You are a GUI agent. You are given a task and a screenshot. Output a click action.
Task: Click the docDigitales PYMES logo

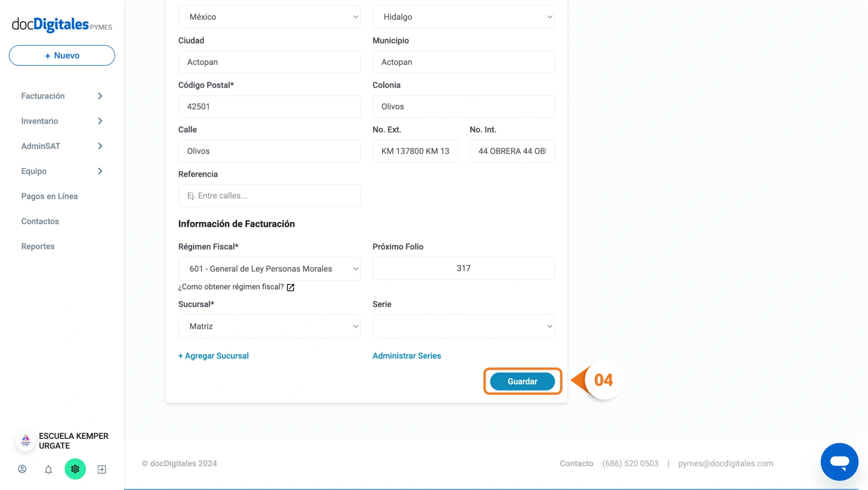click(x=62, y=24)
